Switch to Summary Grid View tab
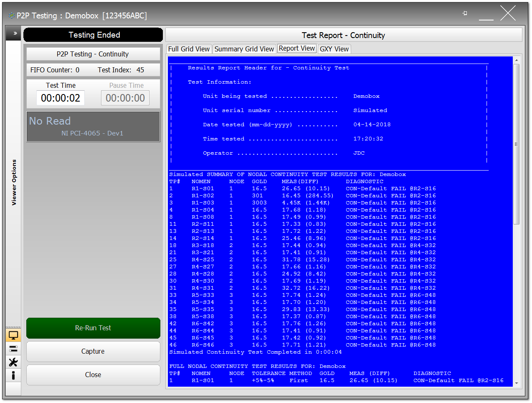Image resolution: width=532 pixels, height=403 pixels. point(244,49)
